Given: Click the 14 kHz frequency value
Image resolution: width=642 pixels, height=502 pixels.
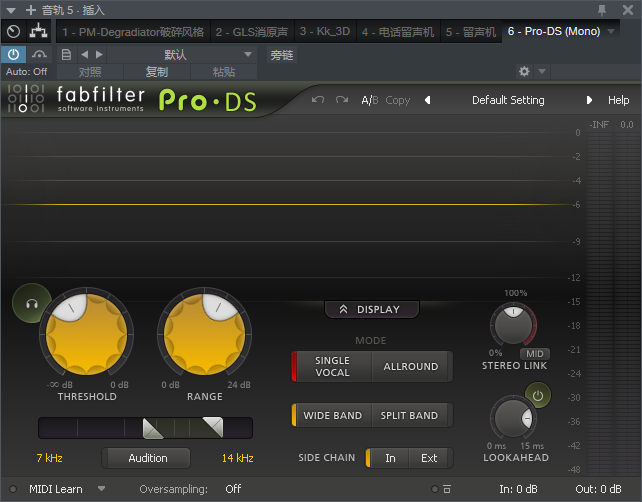Looking at the screenshot, I should (237, 458).
